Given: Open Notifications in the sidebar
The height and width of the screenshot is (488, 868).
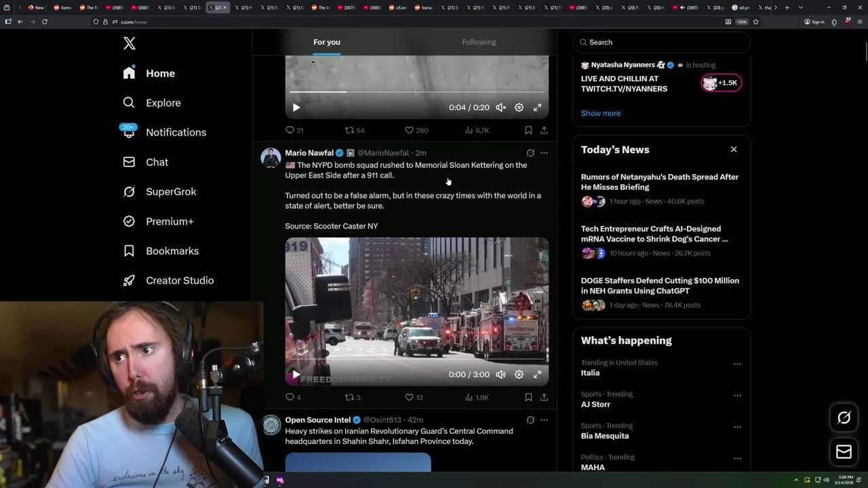Looking at the screenshot, I should click(x=163, y=132).
